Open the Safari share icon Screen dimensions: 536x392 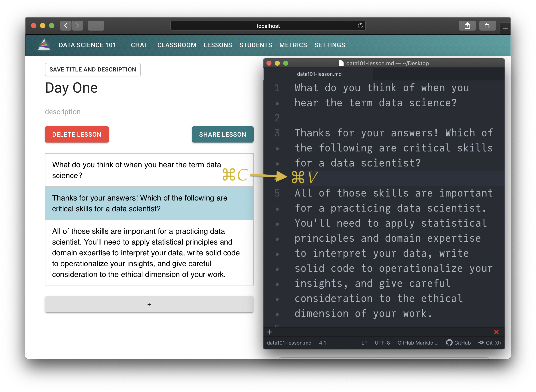point(467,26)
